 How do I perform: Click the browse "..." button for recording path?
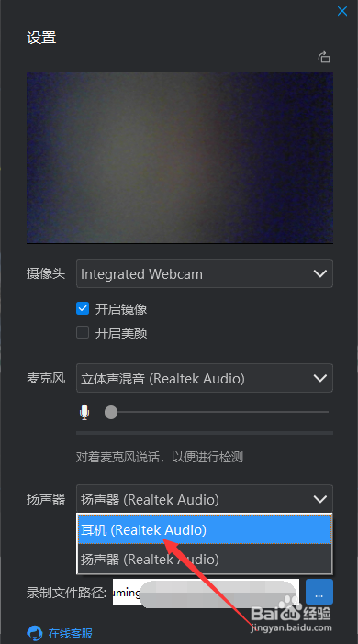coord(319,593)
